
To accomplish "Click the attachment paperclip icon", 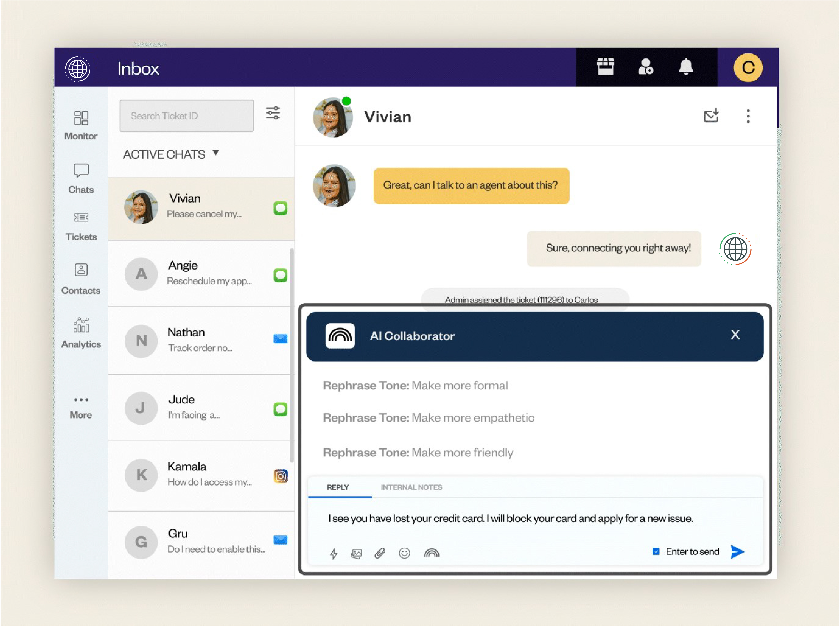I will point(380,554).
